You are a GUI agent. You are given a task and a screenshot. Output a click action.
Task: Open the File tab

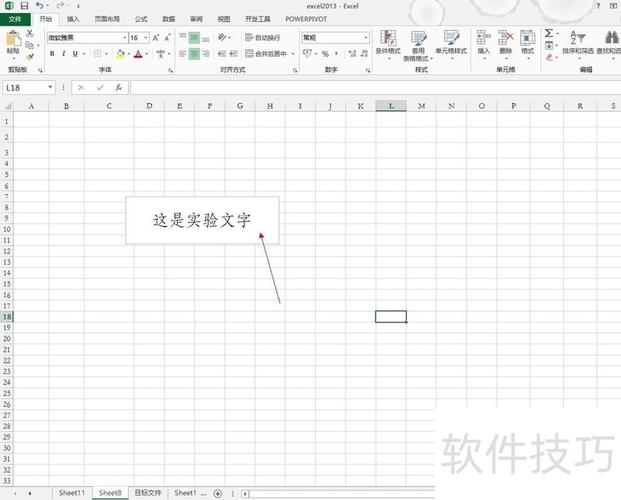click(x=15, y=19)
